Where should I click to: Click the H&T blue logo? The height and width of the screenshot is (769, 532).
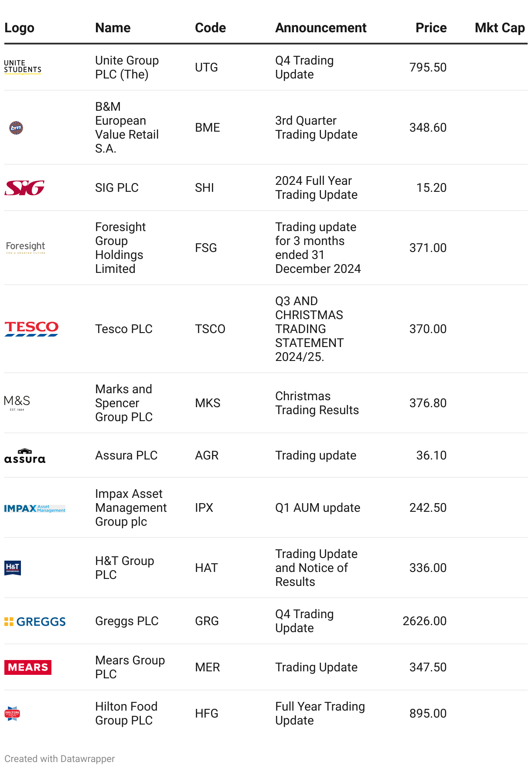(13, 568)
